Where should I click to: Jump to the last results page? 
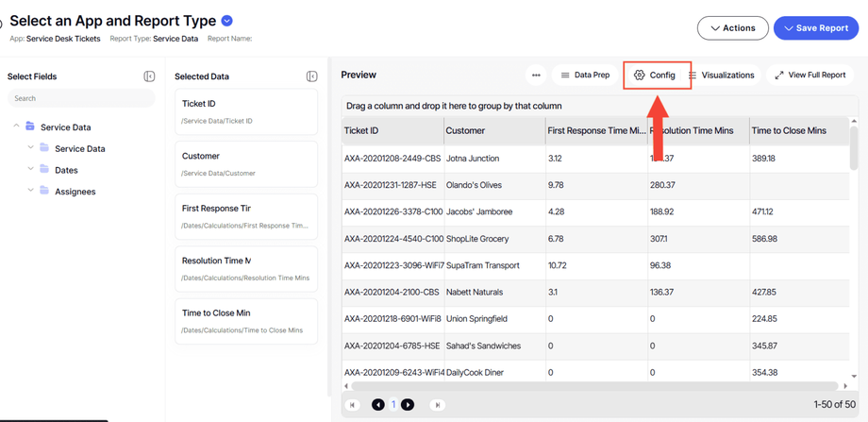(437, 405)
